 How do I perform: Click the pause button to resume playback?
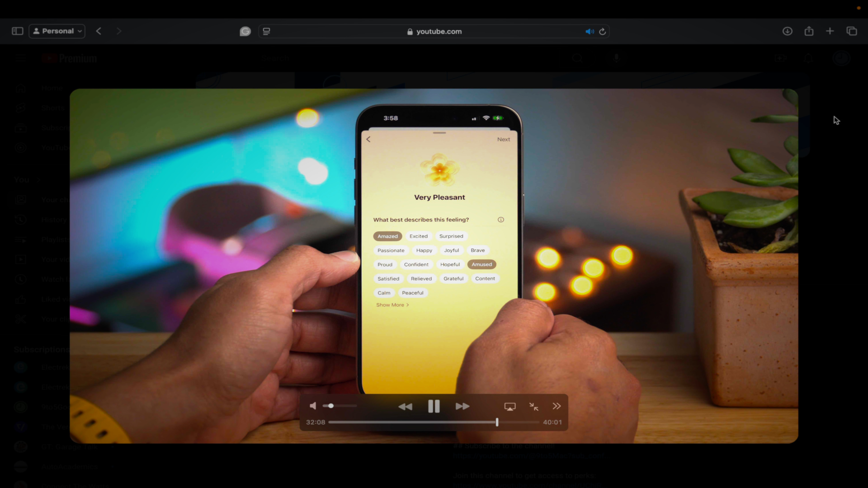(x=434, y=406)
